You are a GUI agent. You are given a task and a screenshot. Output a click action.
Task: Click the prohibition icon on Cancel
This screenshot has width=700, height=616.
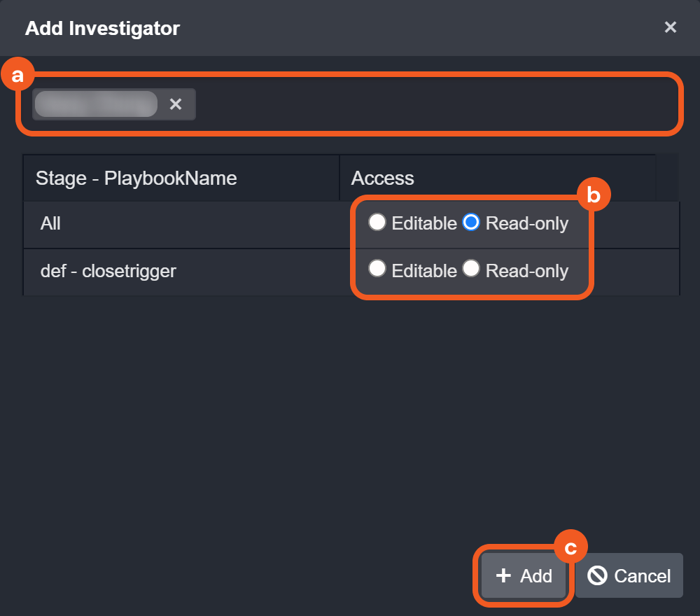click(x=597, y=575)
